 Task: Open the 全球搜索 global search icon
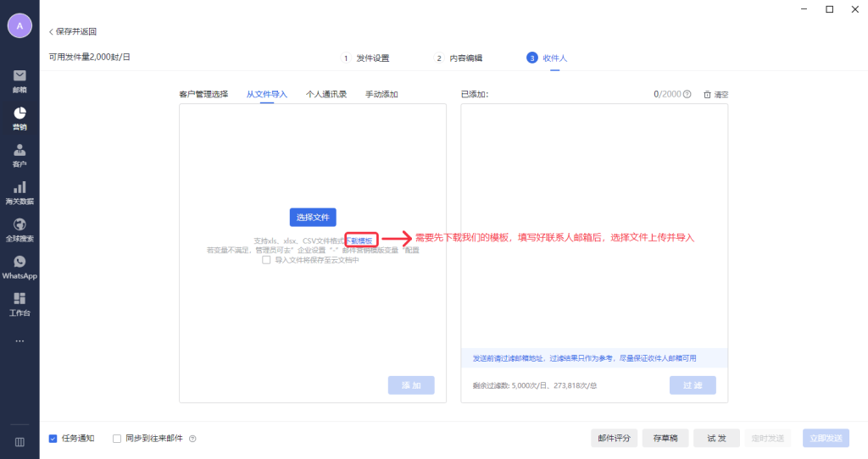pos(19,225)
